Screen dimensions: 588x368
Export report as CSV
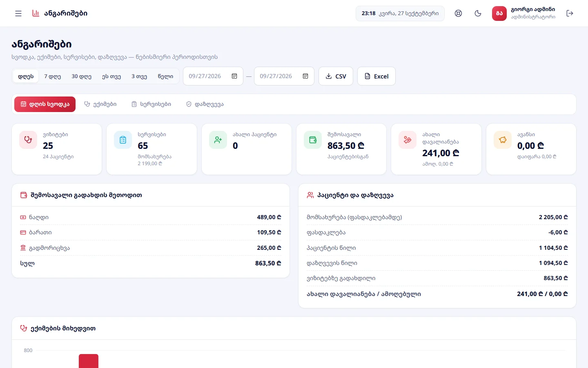(336, 76)
